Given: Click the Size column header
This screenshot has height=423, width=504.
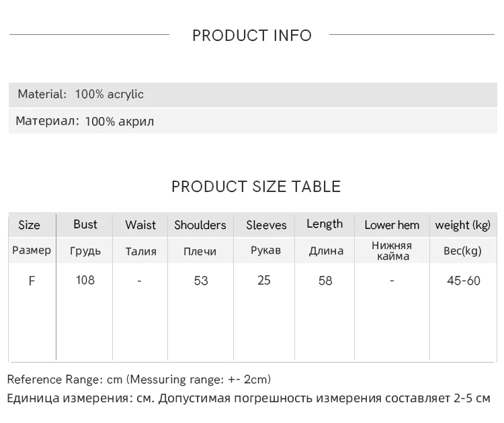Looking at the screenshot, I should coord(30,225).
